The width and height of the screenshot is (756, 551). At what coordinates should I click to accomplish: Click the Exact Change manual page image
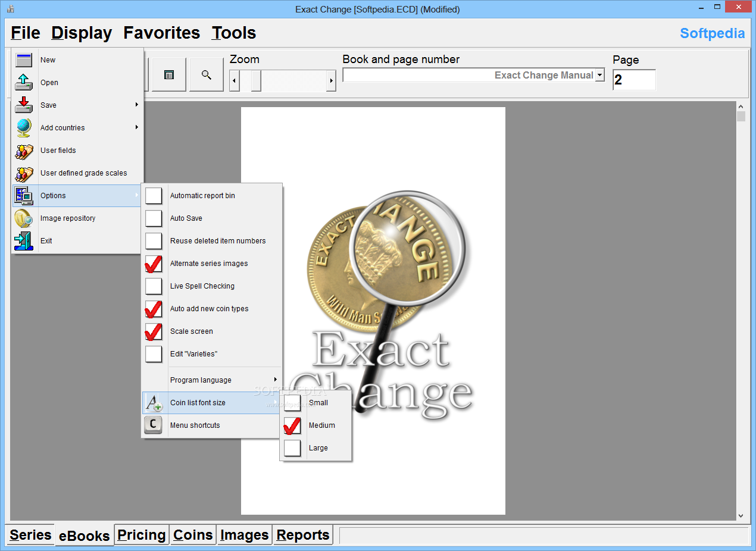coord(373,311)
